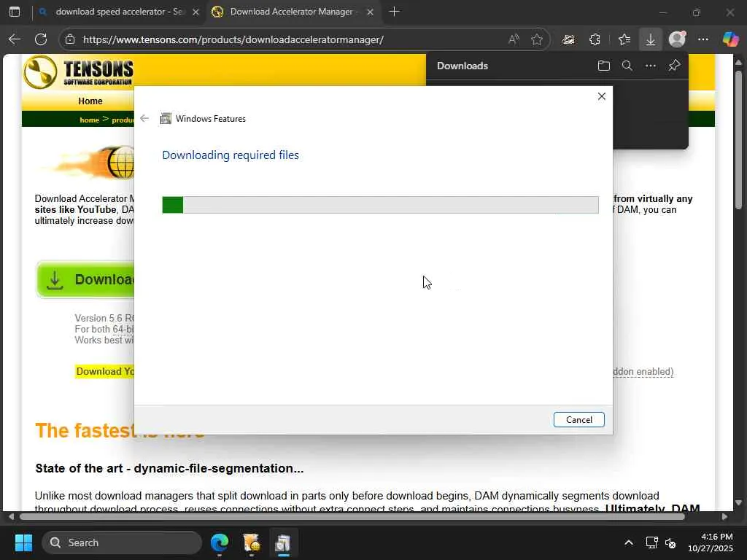Screen dimensions: 747x560
Task: Click the browser back arrow
Action: [x=15, y=39]
